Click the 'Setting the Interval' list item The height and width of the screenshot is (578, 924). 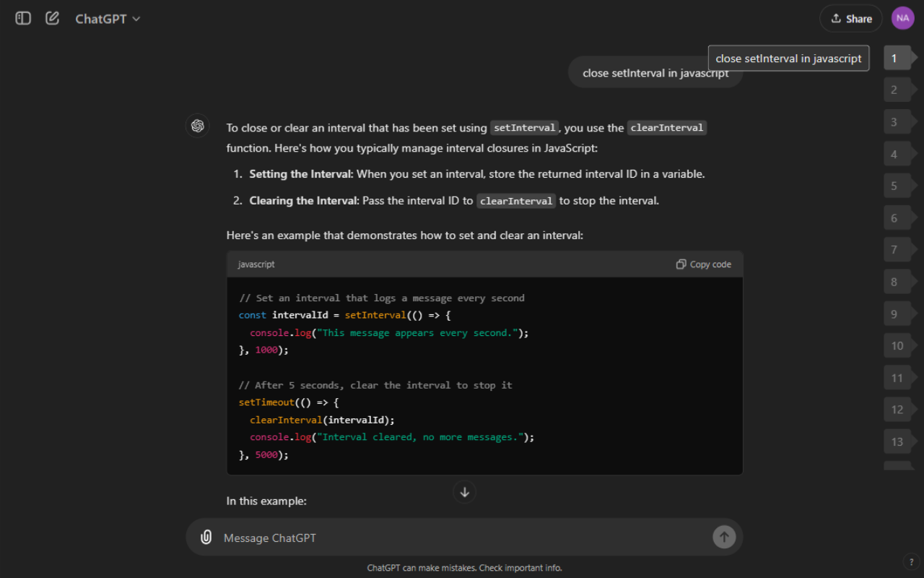click(477, 174)
